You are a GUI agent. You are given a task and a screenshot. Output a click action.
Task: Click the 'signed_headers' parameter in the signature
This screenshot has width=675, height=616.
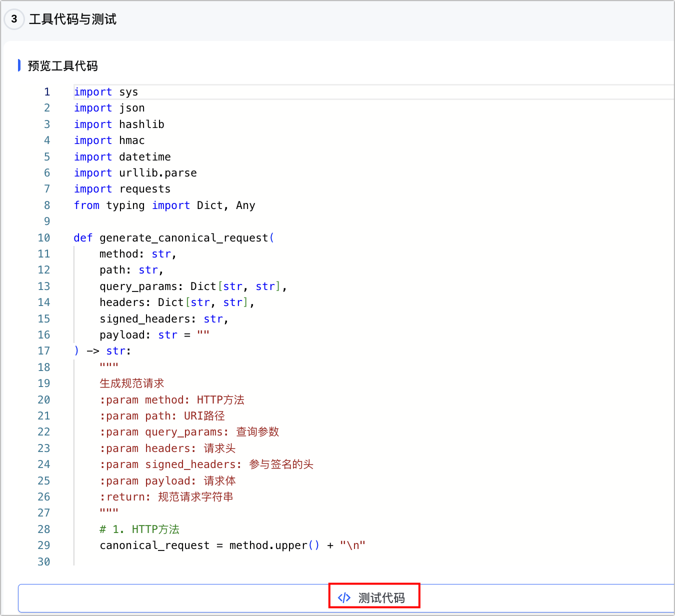pos(144,319)
